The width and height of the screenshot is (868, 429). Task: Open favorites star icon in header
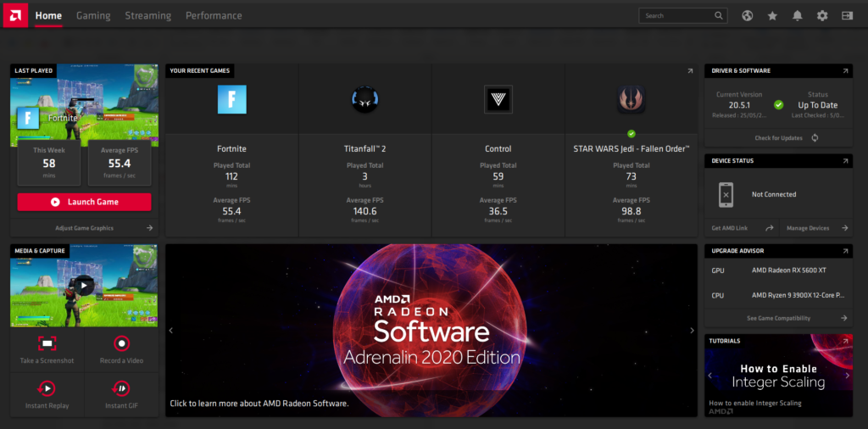click(772, 15)
